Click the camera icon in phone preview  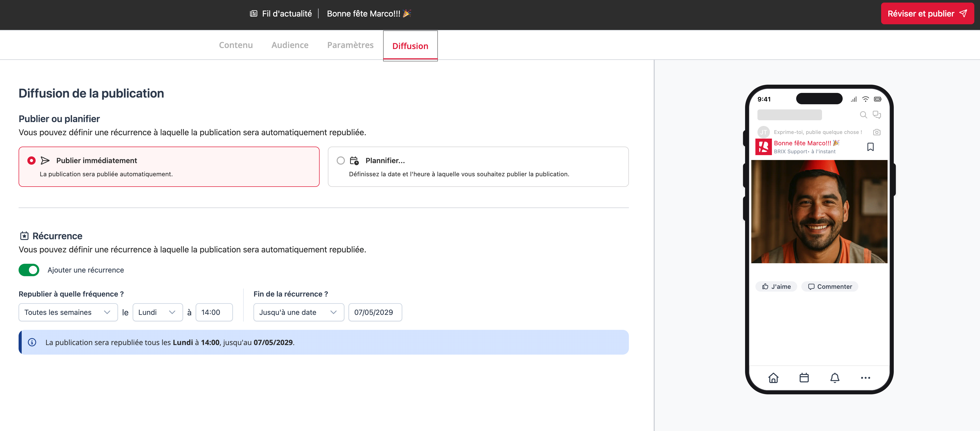point(876,132)
